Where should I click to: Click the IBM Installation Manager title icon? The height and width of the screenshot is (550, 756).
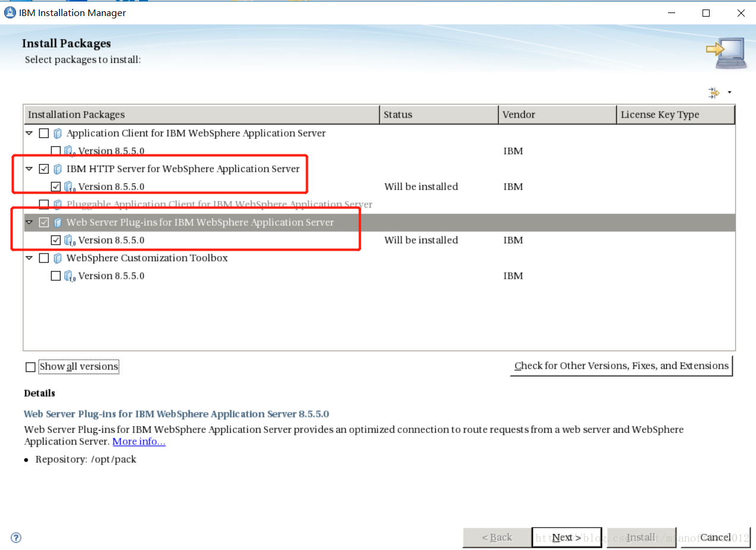tap(10, 12)
